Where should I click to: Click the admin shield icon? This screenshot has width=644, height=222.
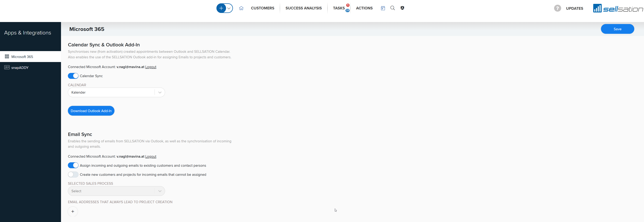click(x=402, y=8)
